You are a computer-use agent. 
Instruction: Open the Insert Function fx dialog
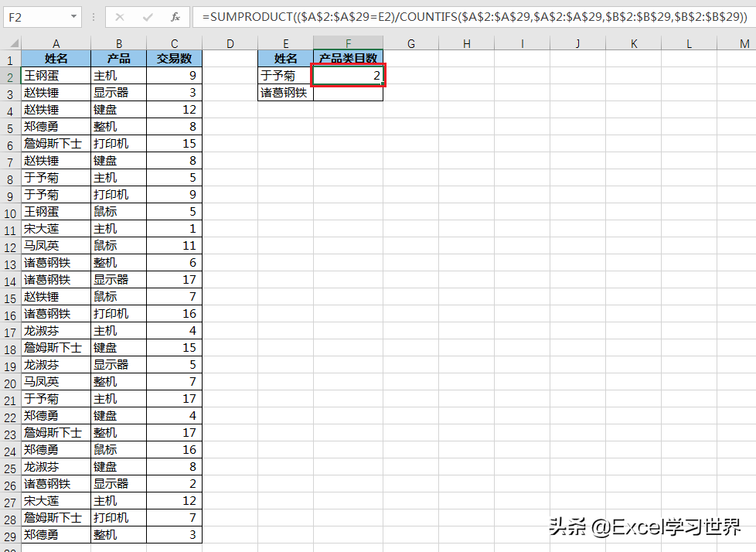coord(175,17)
